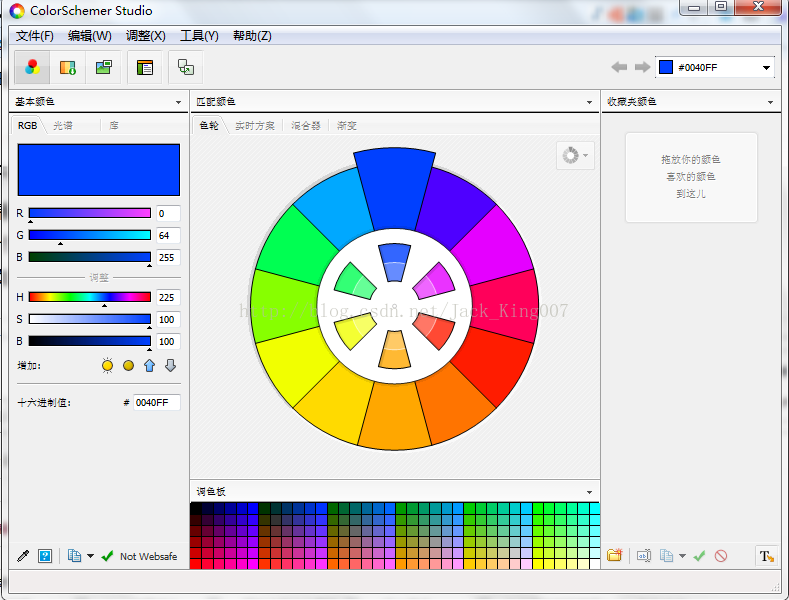Click the S saturation slider

90,319
